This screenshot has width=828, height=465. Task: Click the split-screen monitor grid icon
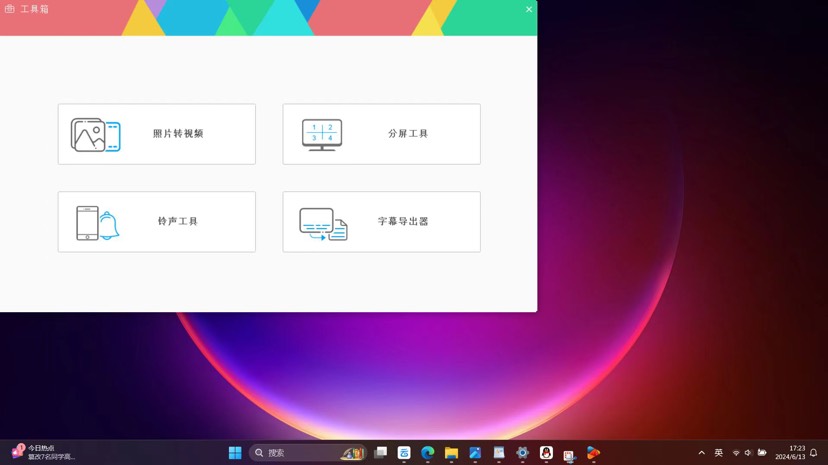point(322,135)
